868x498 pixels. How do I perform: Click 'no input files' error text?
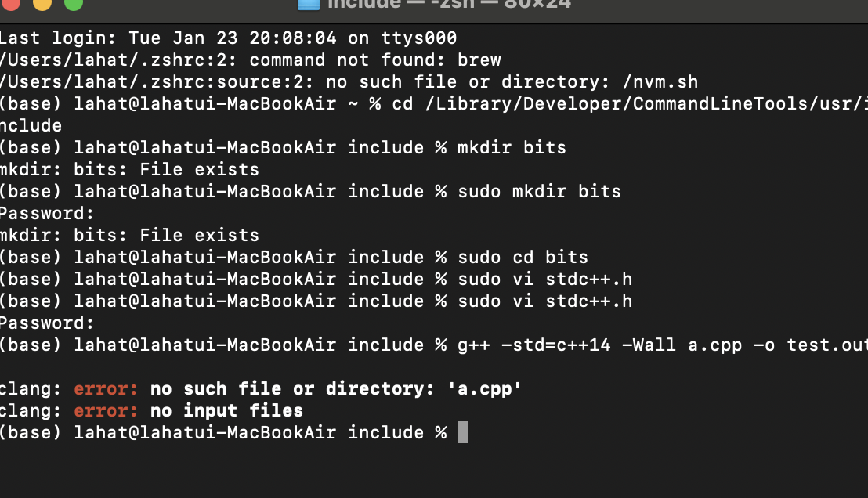(x=226, y=410)
